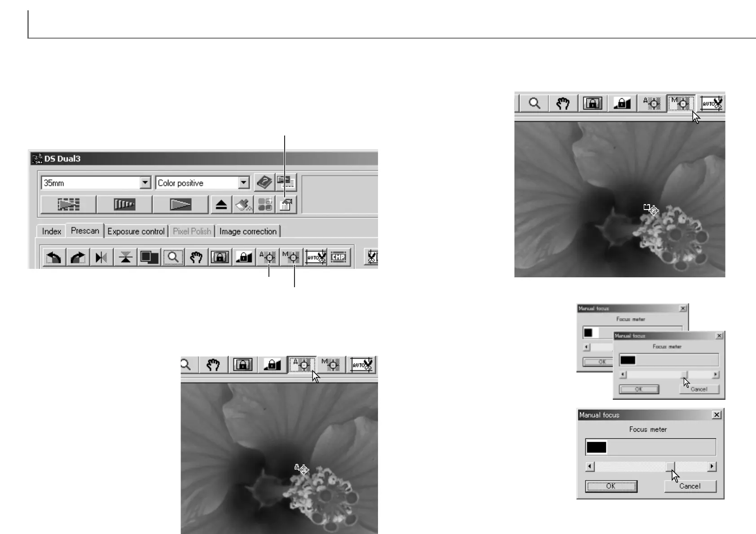Click left slider arrow in small front Manual focus dialog
The width and height of the screenshot is (756, 534).
[623, 375]
